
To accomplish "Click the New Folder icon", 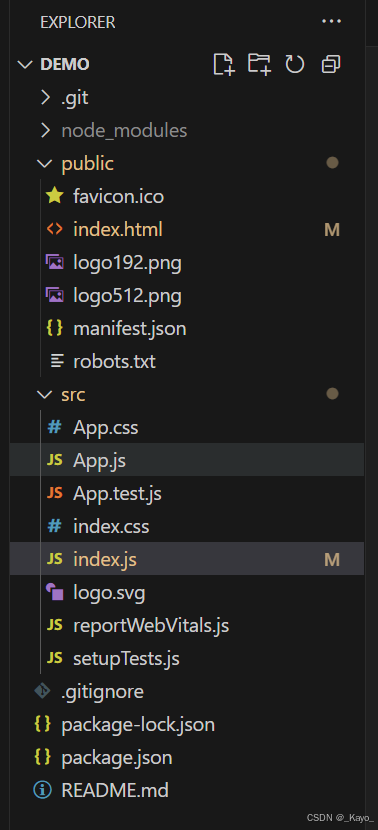I will [259, 64].
